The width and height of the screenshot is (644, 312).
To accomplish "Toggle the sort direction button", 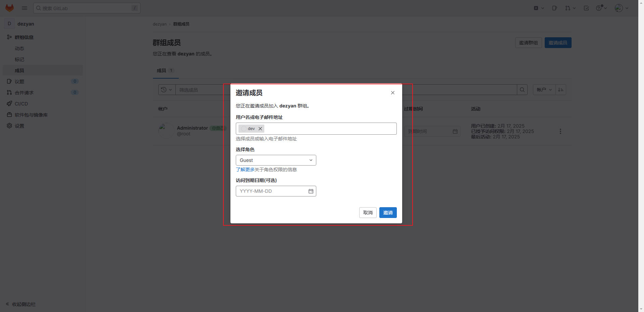I will point(561,90).
